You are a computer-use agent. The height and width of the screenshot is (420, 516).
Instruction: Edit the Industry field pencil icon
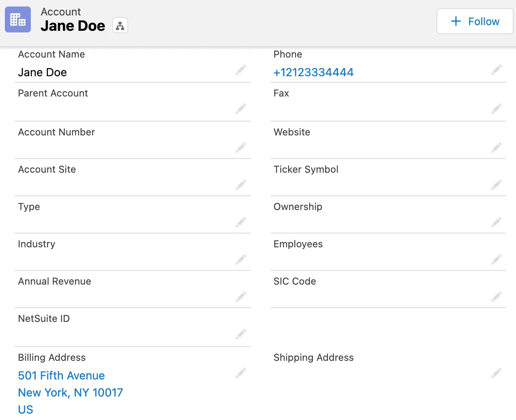click(x=241, y=259)
